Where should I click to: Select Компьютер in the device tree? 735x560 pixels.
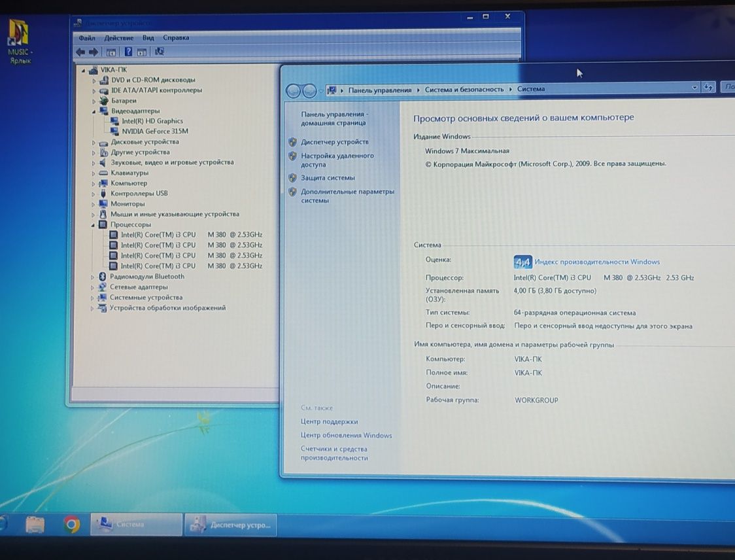(x=129, y=183)
